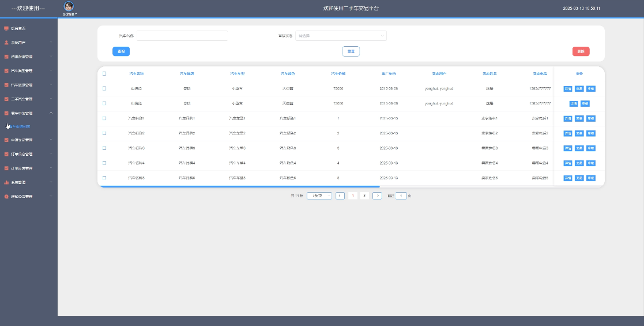Click the 汽车车型2 cell
This screenshot has height=326, width=644.
point(238,133)
